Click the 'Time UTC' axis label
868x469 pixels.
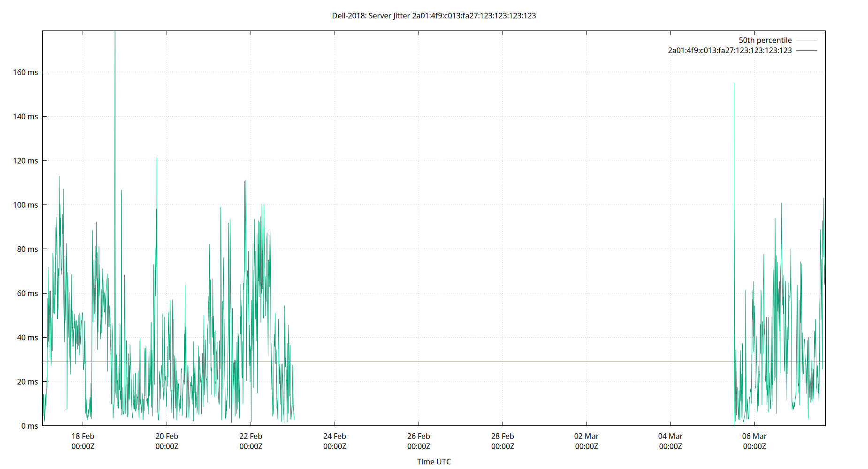coord(433,461)
